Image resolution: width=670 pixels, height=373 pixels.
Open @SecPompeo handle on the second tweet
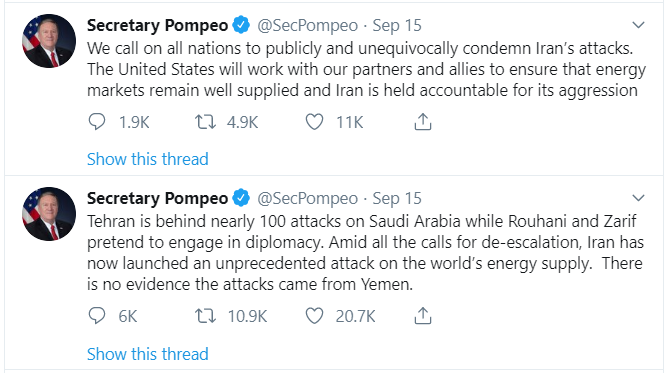[307, 198]
